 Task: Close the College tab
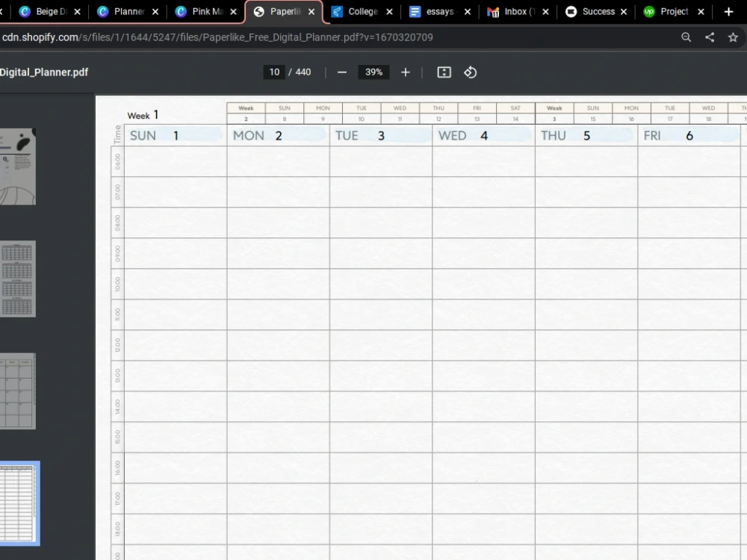coord(390,12)
